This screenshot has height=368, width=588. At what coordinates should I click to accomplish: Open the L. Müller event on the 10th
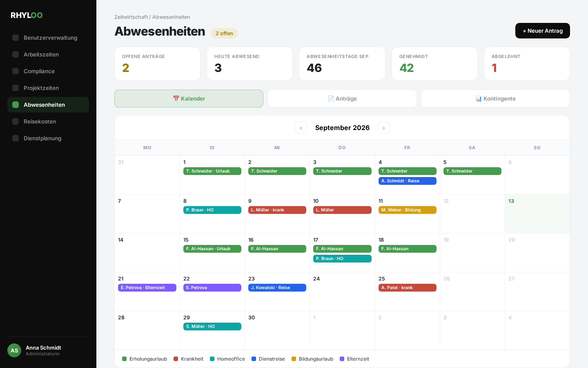pos(342,210)
